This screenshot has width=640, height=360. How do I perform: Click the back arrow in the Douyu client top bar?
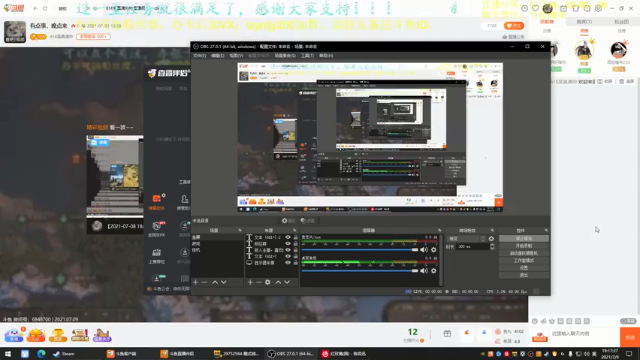[36, 8]
